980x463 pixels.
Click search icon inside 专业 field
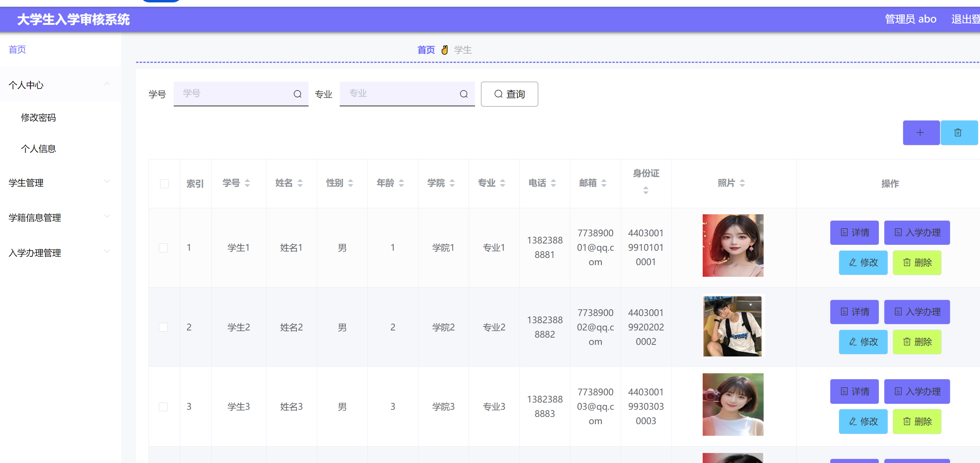click(464, 94)
